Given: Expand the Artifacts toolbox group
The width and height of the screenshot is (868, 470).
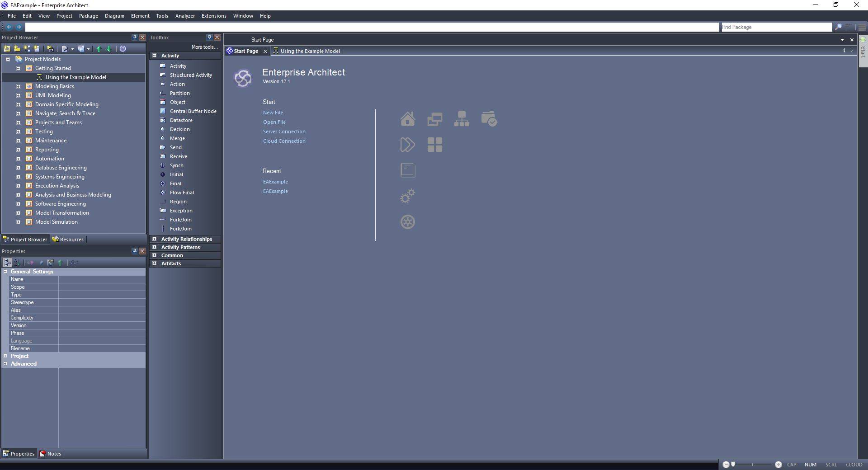Looking at the screenshot, I should click(154, 263).
